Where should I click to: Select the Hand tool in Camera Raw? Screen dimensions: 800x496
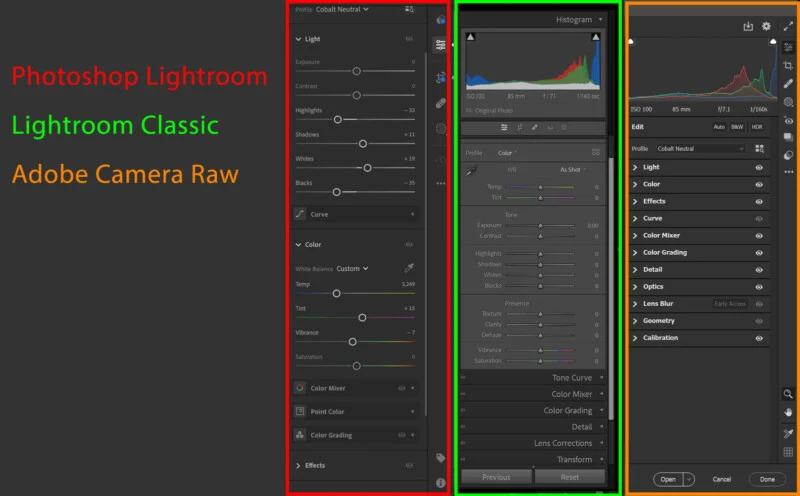click(x=788, y=412)
